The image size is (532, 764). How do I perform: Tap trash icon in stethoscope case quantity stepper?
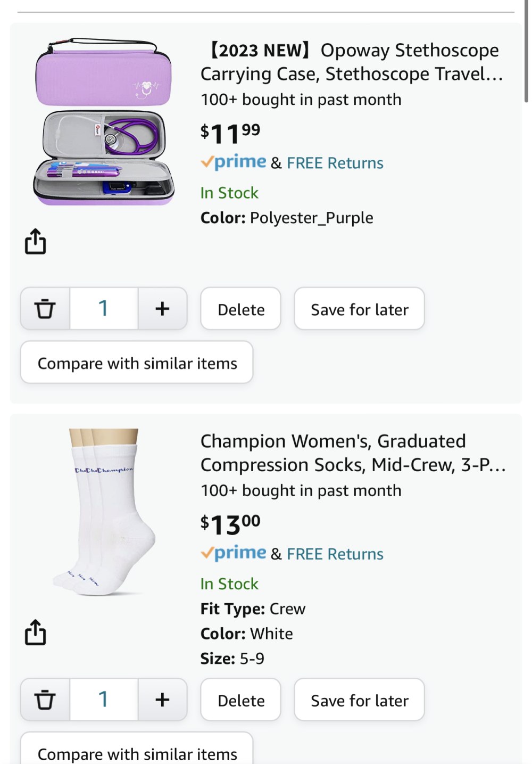point(45,308)
